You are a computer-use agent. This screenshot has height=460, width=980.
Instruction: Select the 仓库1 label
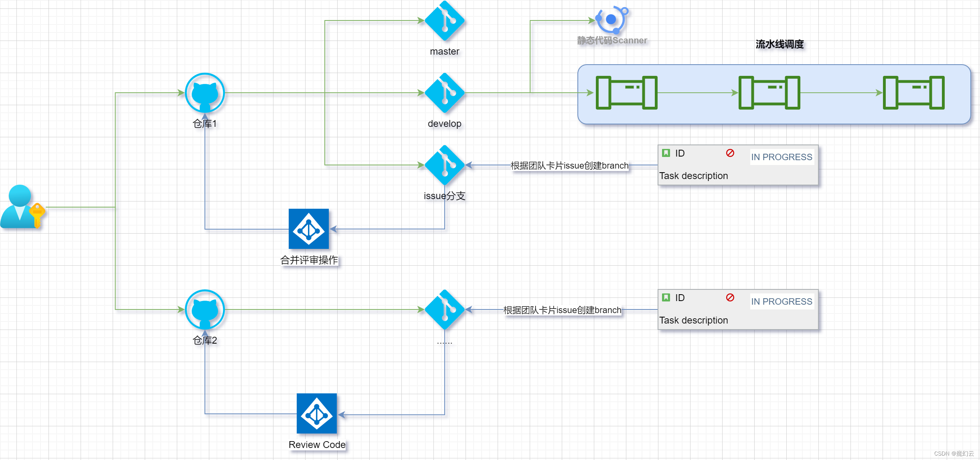point(205,124)
